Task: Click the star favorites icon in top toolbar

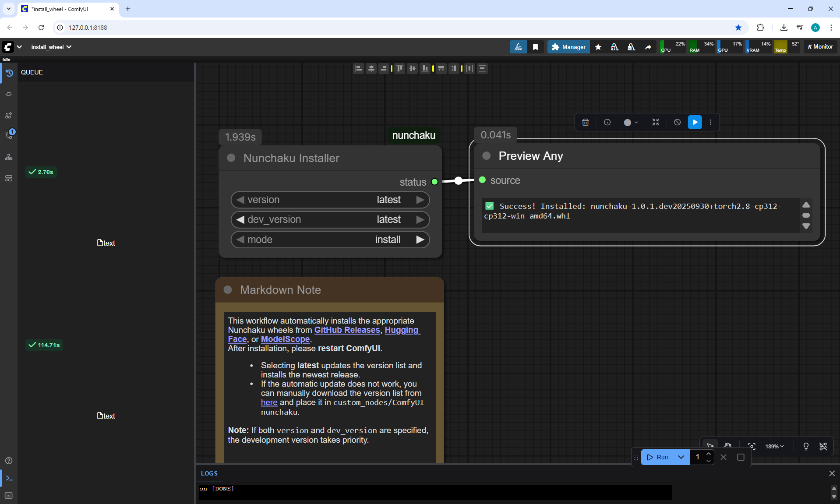Action: click(x=598, y=47)
